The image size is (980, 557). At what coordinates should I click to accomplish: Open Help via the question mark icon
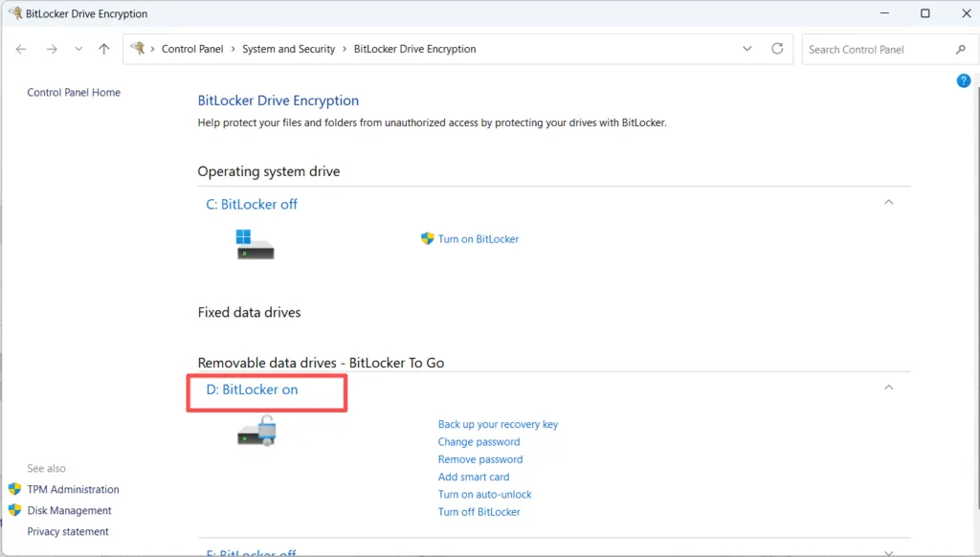coord(964,80)
